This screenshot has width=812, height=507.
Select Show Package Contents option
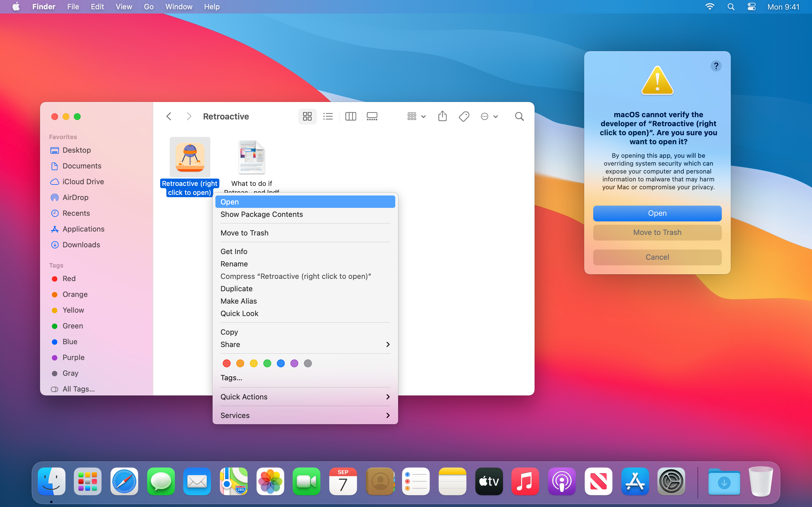pyautogui.click(x=261, y=214)
